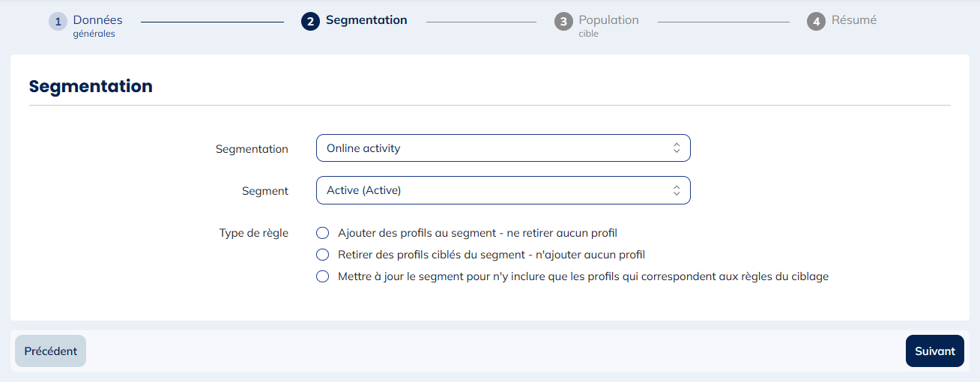
Task: Click the bold 'Segmentation' page heading
Action: (91, 86)
